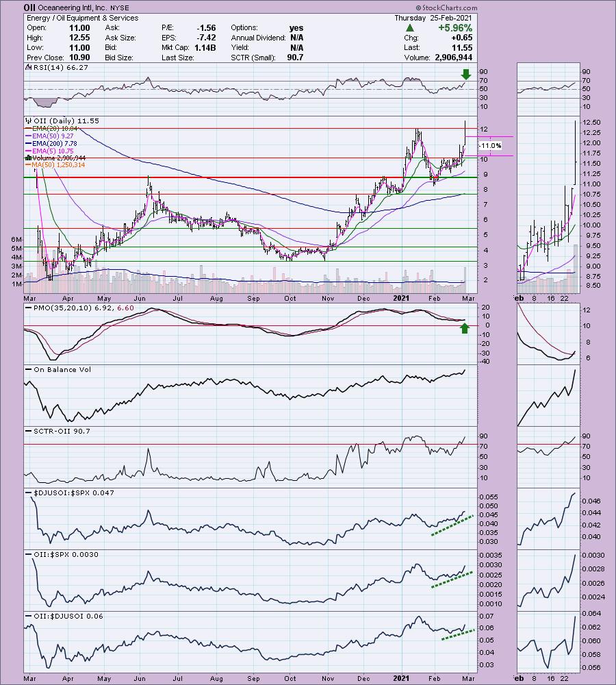616x685 pixels.
Task: Click the -40 axis label of PMO panel
Action: (x=485, y=362)
